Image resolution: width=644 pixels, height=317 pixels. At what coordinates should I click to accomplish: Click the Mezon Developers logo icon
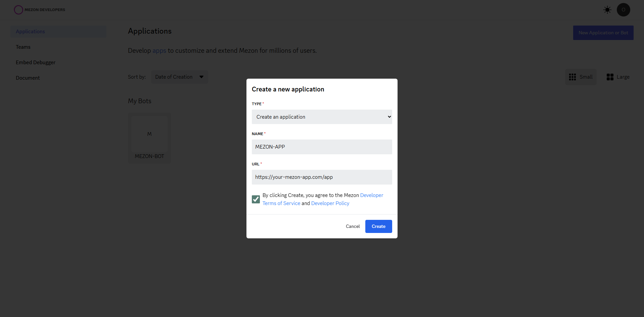(18, 10)
